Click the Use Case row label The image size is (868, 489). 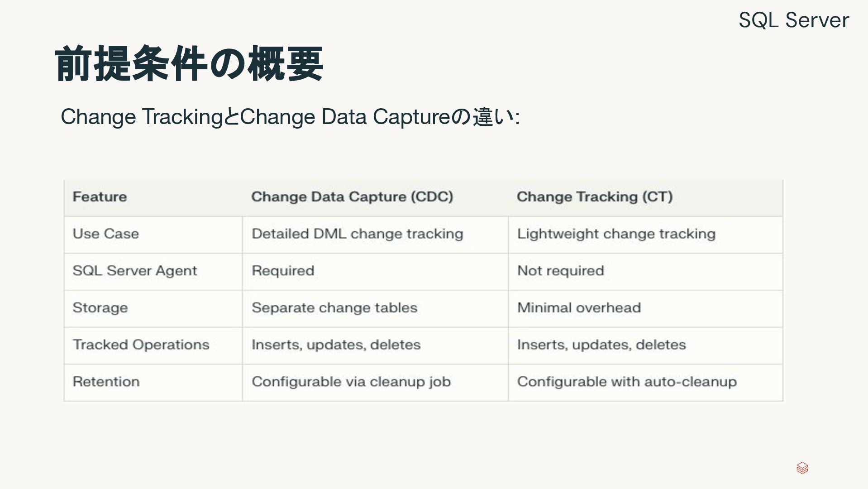click(x=106, y=234)
